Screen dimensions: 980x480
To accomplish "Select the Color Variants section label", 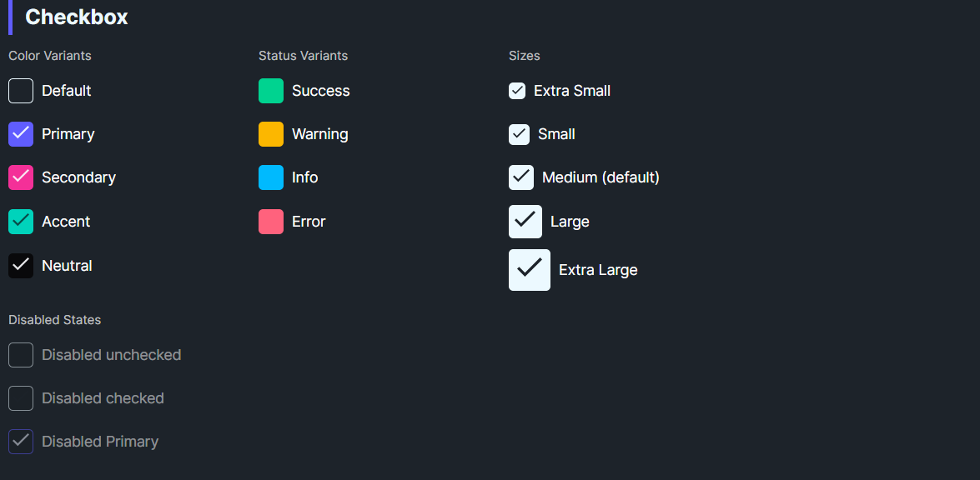I will coord(50,55).
